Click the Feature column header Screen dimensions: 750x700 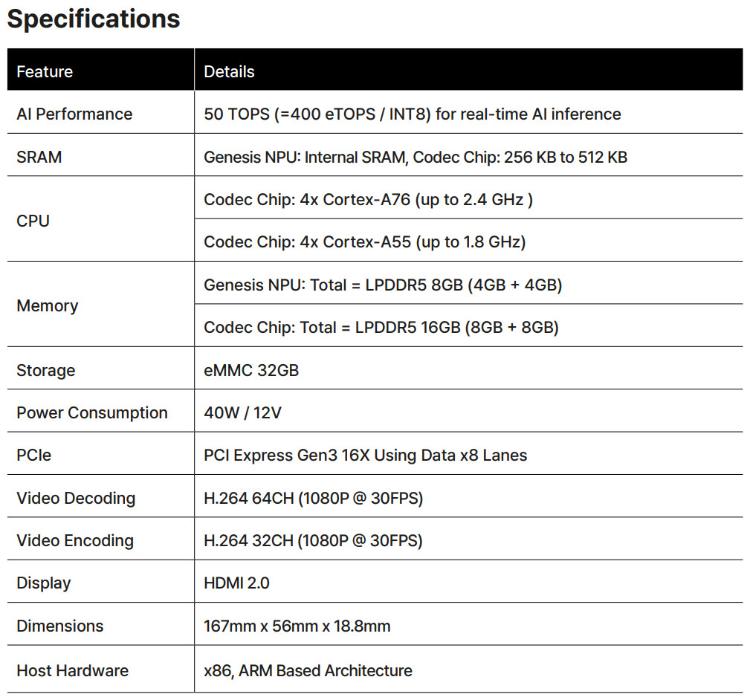pos(45,72)
